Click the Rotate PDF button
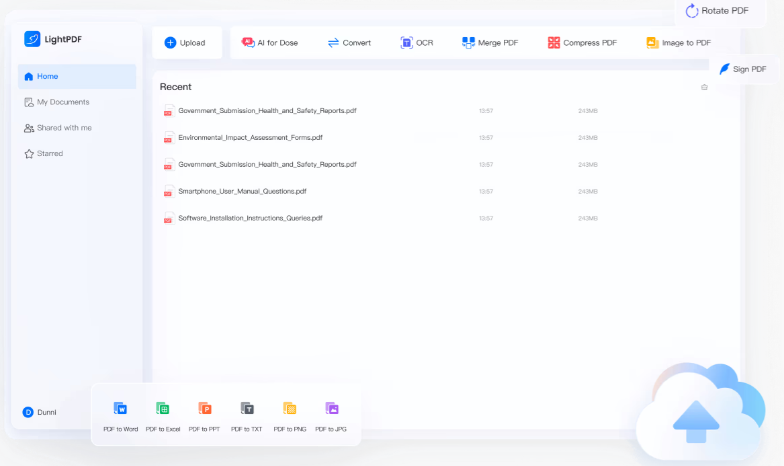 [x=717, y=10]
